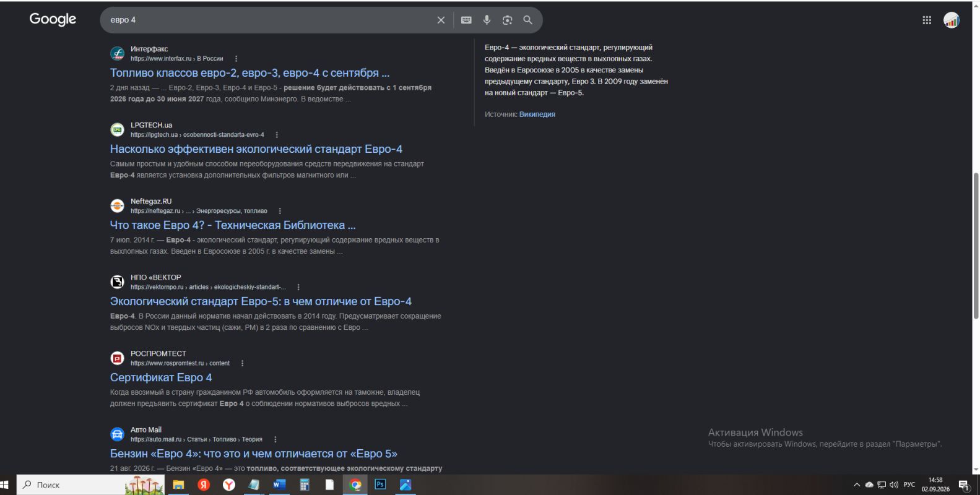The image size is (980, 495).
Task: Open the on-screen keyboard input tool
Action: 466,20
